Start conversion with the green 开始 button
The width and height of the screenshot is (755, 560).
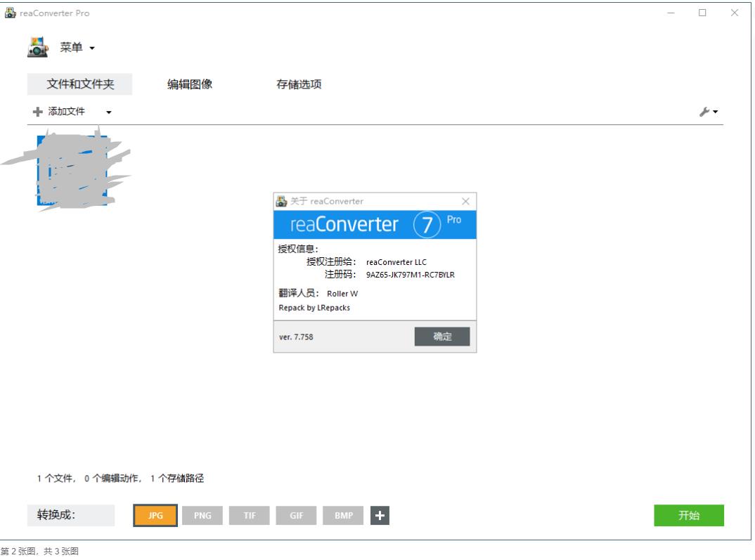click(x=690, y=515)
